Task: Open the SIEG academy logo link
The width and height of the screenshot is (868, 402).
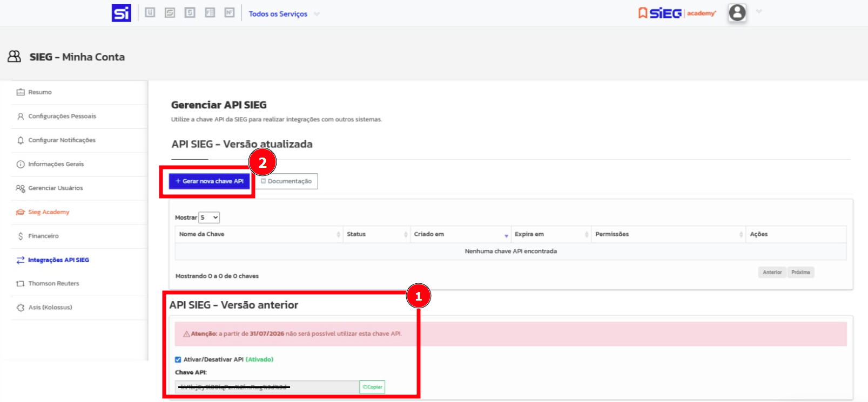Action: [x=677, y=13]
